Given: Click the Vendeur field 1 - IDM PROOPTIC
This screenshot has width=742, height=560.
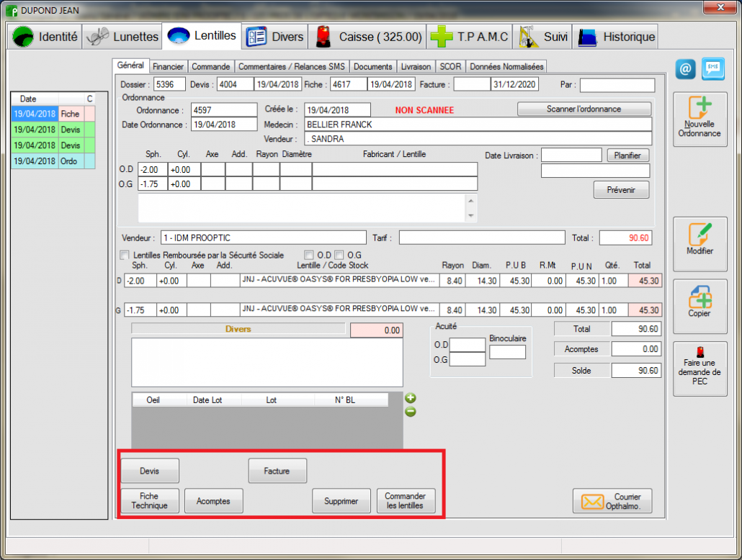Looking at the screenshot, I should click(264, 238).
